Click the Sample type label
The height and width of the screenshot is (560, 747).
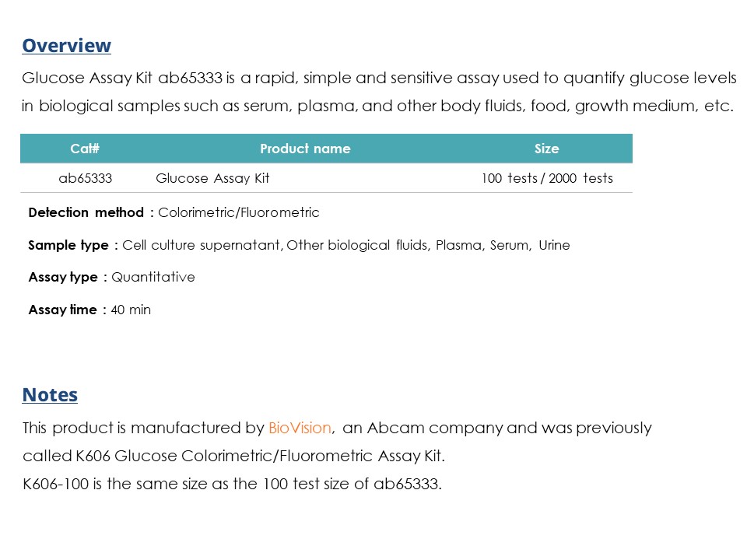click(68, 245)
